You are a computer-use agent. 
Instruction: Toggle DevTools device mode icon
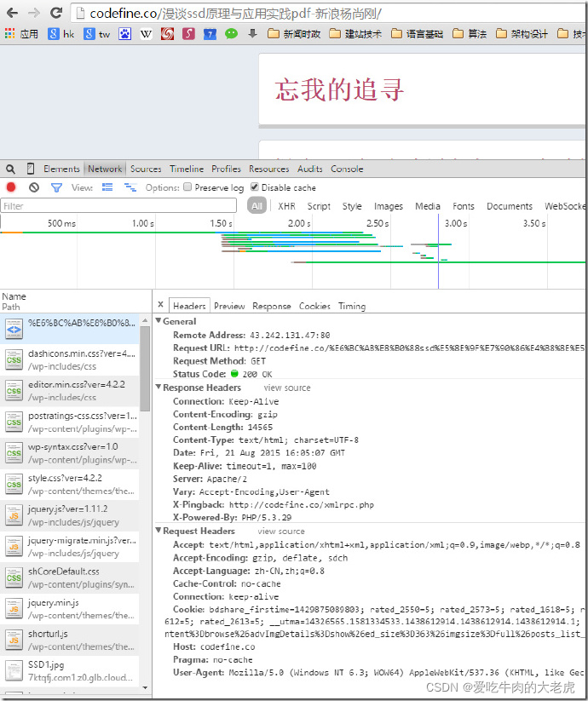[31, 169]
